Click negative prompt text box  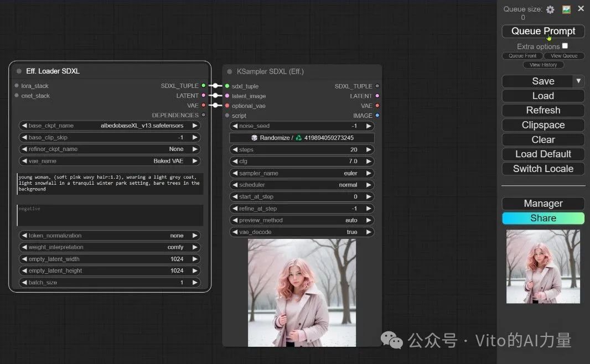point(110,215)
